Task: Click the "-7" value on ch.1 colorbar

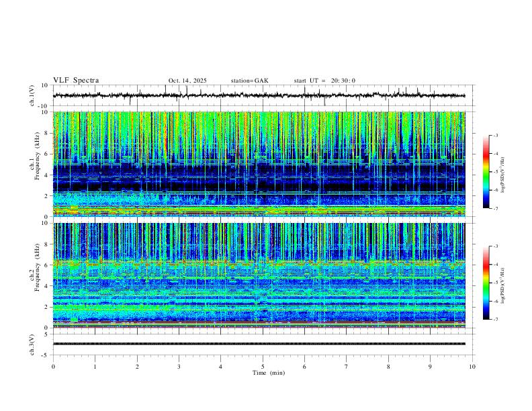Action: 495,208
